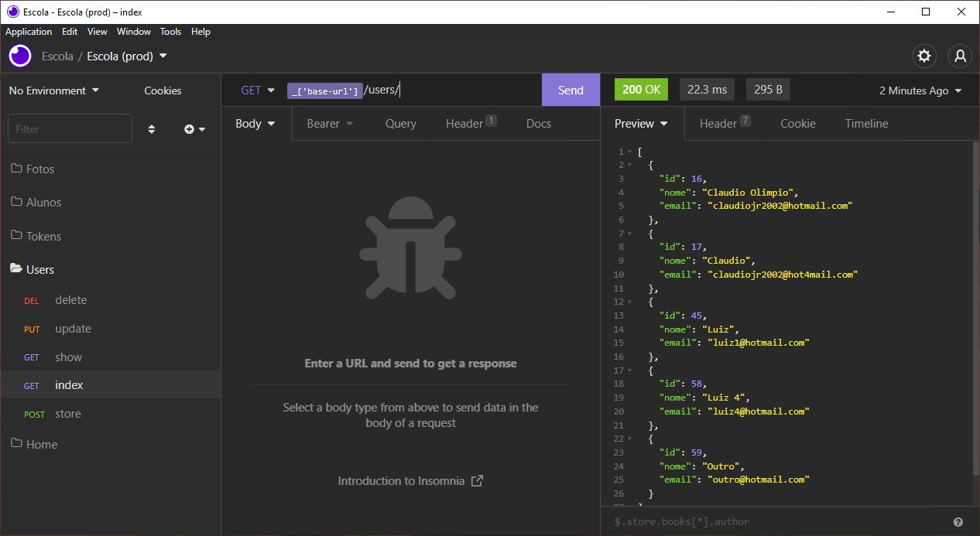This screenshot has height=536, width=980.
Task: Collapse the JSON object at line 12
Action: pyautogui.click(x=629, y=302)
